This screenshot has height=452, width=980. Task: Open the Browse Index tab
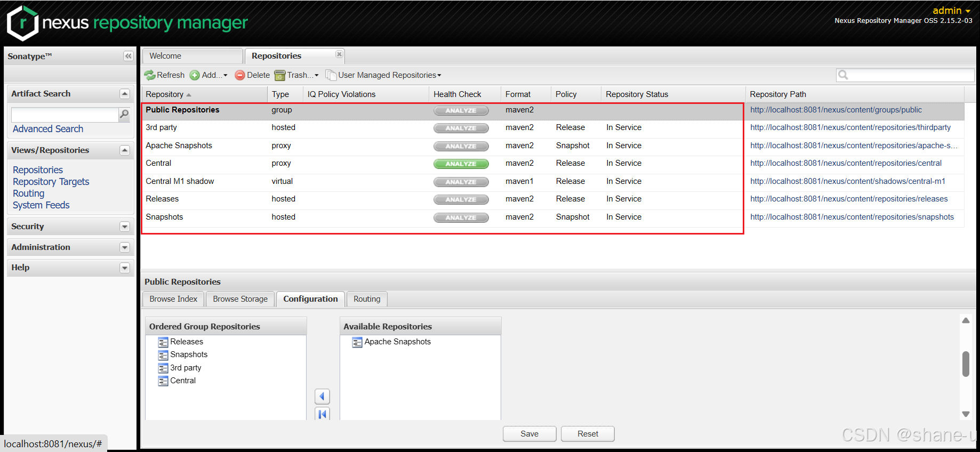(173, 299)
